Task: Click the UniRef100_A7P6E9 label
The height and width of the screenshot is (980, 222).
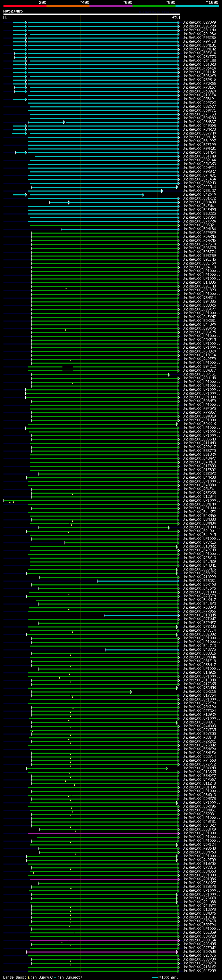Action: [199, 233]
